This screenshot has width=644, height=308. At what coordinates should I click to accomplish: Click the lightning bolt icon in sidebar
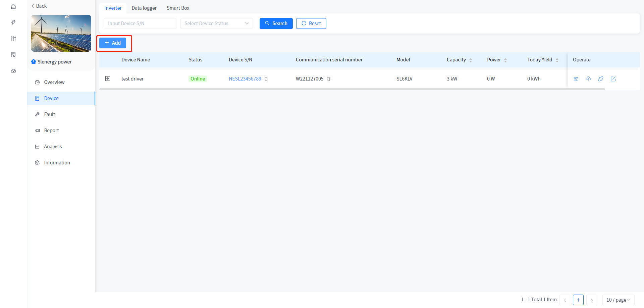point(13,22)
